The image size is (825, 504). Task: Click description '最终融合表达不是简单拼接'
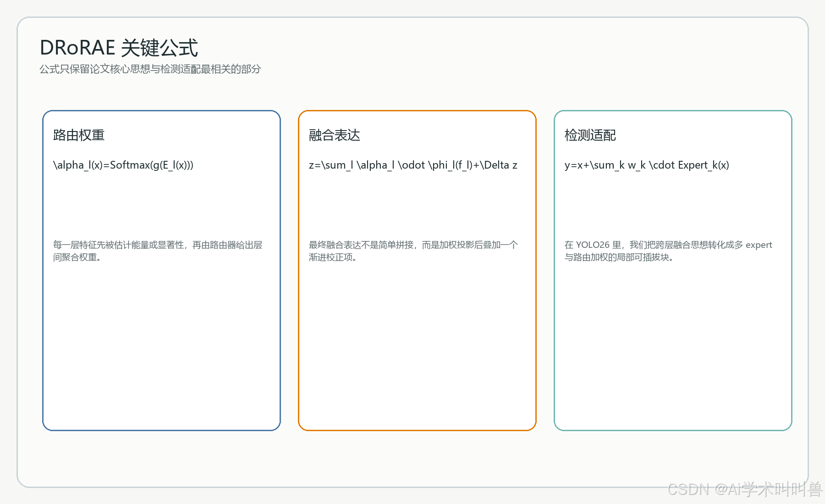[361, 245]
